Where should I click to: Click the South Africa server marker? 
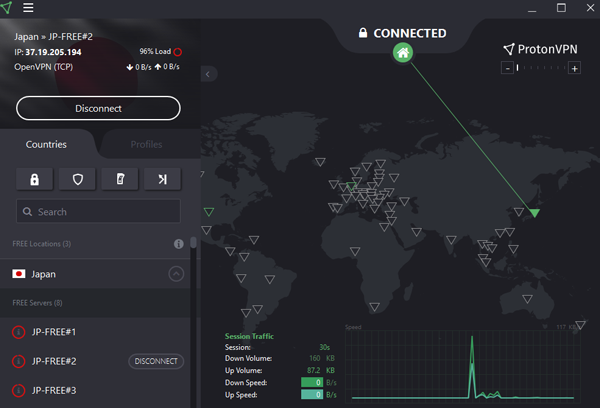point(375,307)
